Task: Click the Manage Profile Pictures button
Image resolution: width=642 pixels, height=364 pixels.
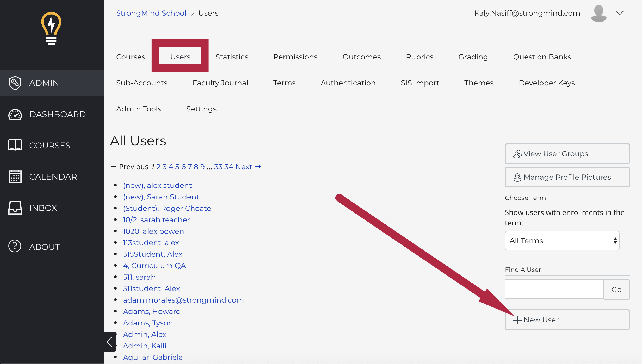Action: click(567, 177)
